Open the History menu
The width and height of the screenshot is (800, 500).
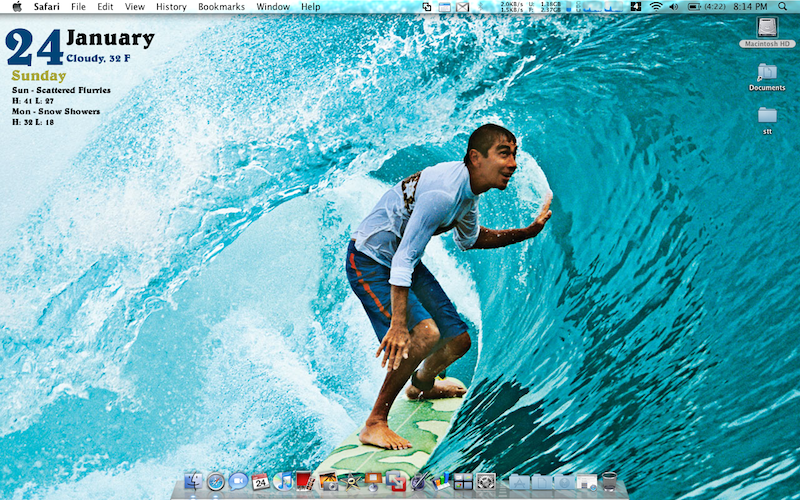coord(171,7)
